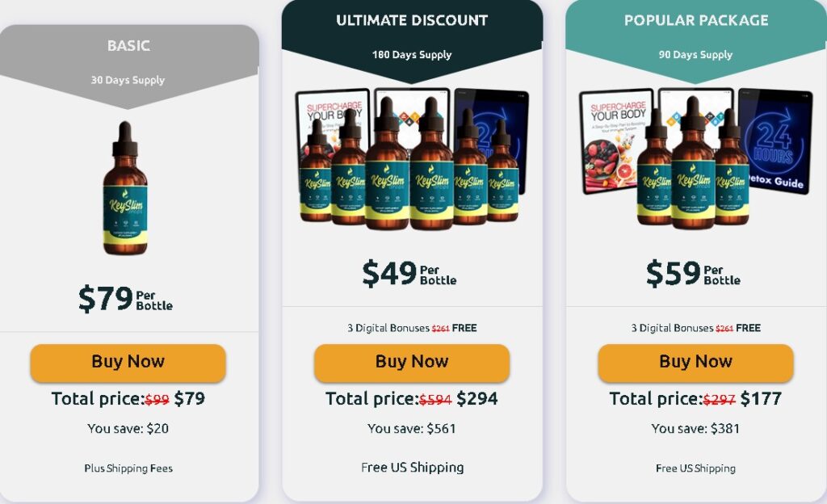Click the Plus Shipping Fees text
The height and width of the screenshot is (504, 827).
pyautogui.click(x=128, y=468)
